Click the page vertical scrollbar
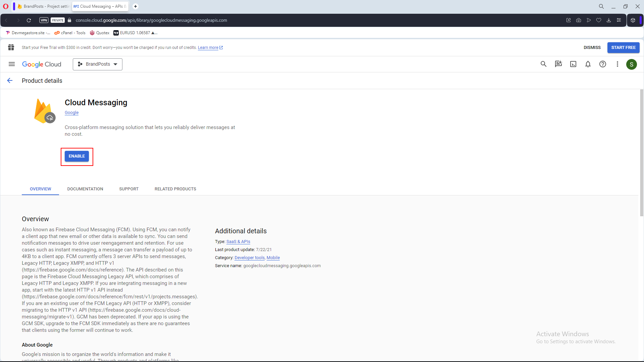This screenshot has height=362, width=644. [x=642, y=153]
